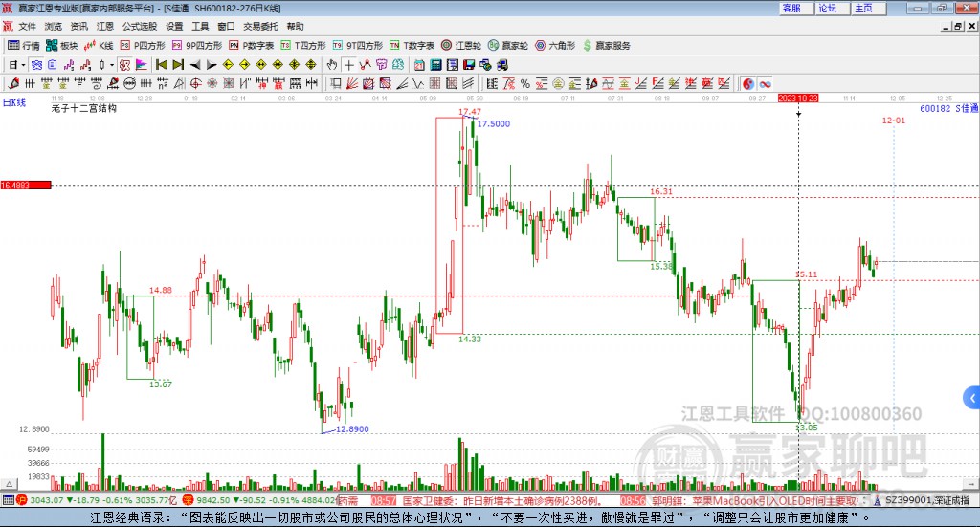The width and height of the screenshot is (980, 527).
Task: Open the 9P四方形 tool
Action: click(197, 46)
